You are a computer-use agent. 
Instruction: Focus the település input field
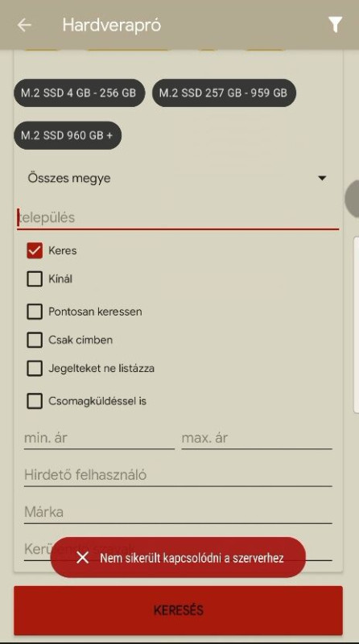[178, 217]
